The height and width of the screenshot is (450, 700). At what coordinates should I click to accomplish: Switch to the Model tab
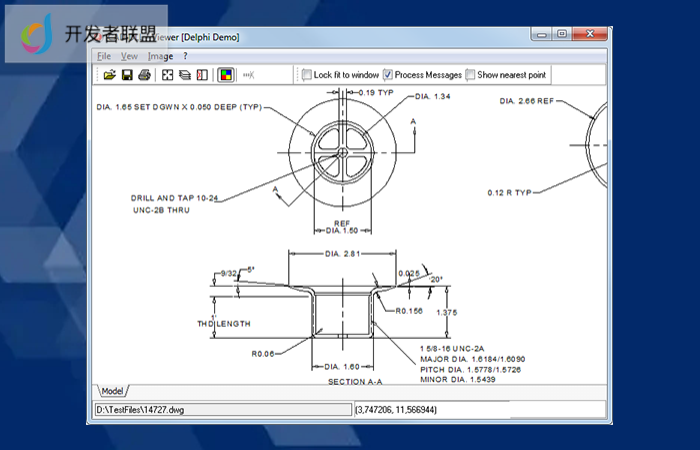112,390
